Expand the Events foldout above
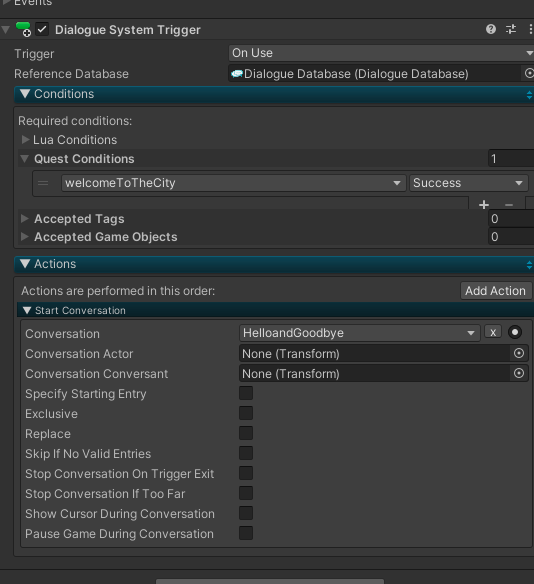Viewport: 534px width, 584px height. tap(6, 2)
